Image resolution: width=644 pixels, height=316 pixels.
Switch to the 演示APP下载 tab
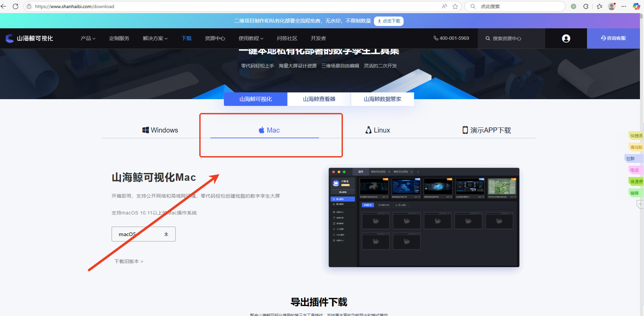487,130
